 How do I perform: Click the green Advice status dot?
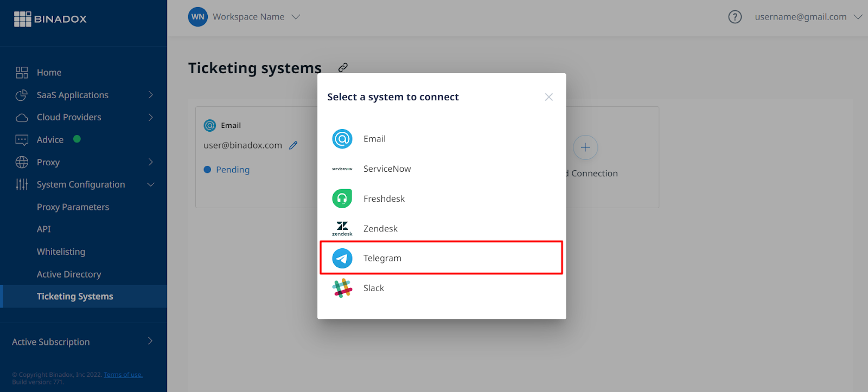click(x=77, y=139)
